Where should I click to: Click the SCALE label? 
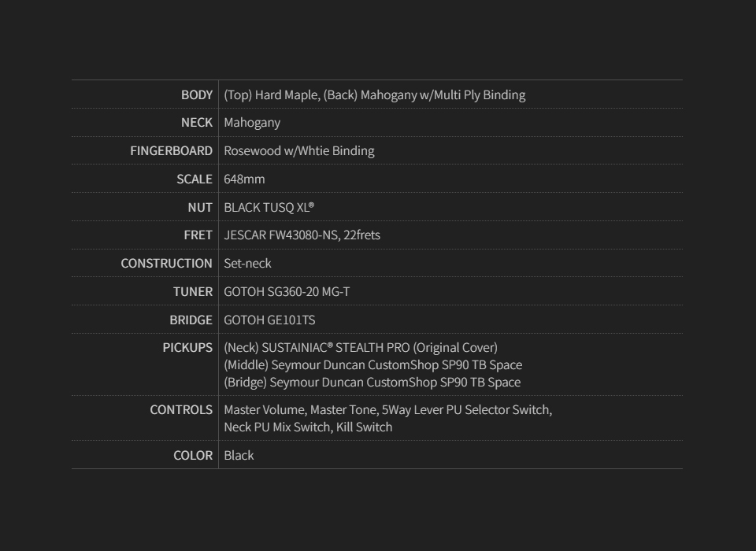click(194, 179)
